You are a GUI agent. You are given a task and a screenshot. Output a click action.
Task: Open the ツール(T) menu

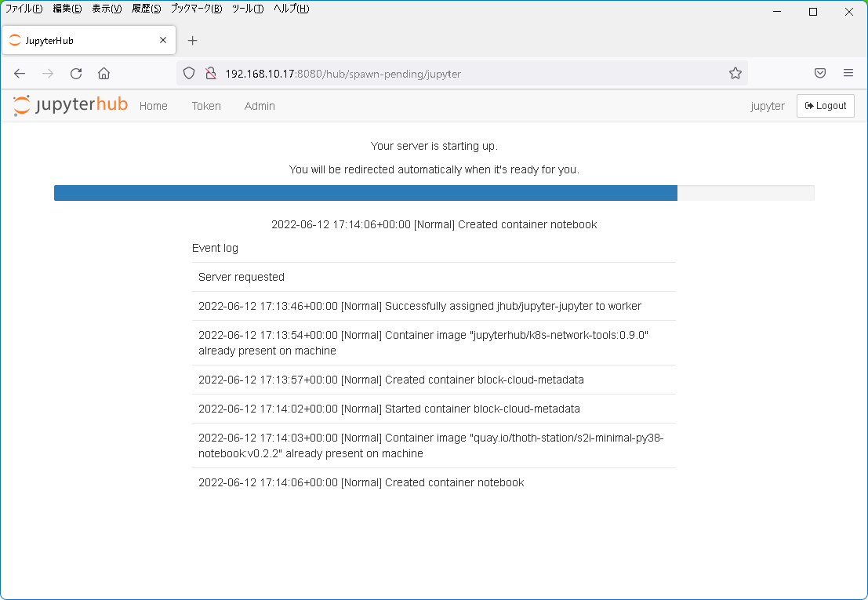click(x=248, y=9)
